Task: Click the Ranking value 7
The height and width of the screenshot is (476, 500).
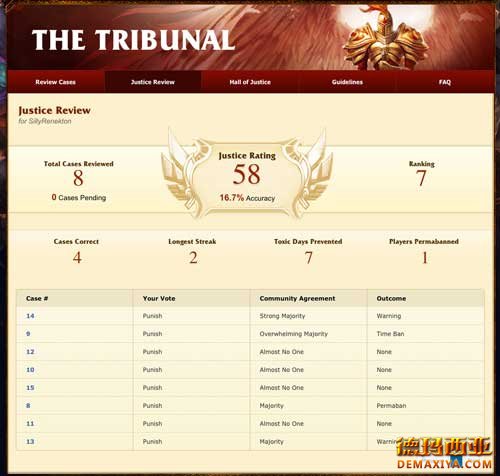Action: [x=421, y=178]
